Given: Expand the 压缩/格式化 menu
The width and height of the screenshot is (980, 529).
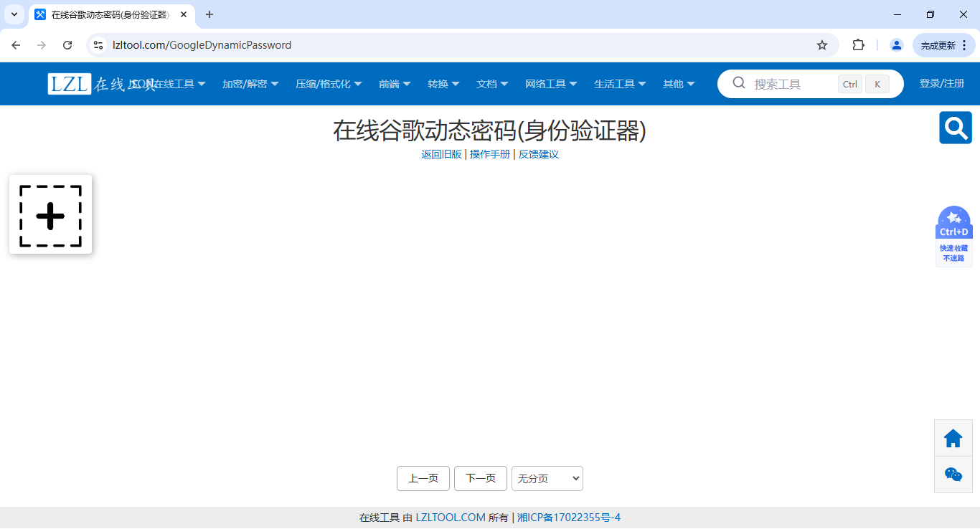Looking at the screenshot, I should click(329, 84).
